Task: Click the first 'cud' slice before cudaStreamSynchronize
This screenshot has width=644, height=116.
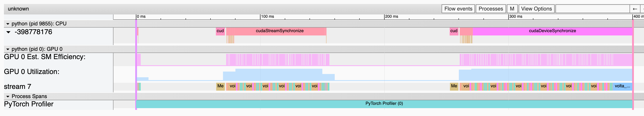Action: pos(220,31)
